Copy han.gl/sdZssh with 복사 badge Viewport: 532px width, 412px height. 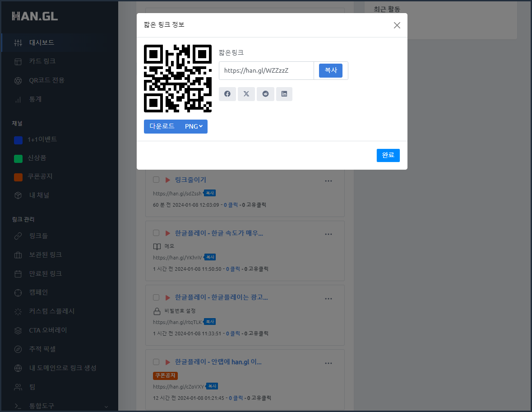(x=210, y=193)
